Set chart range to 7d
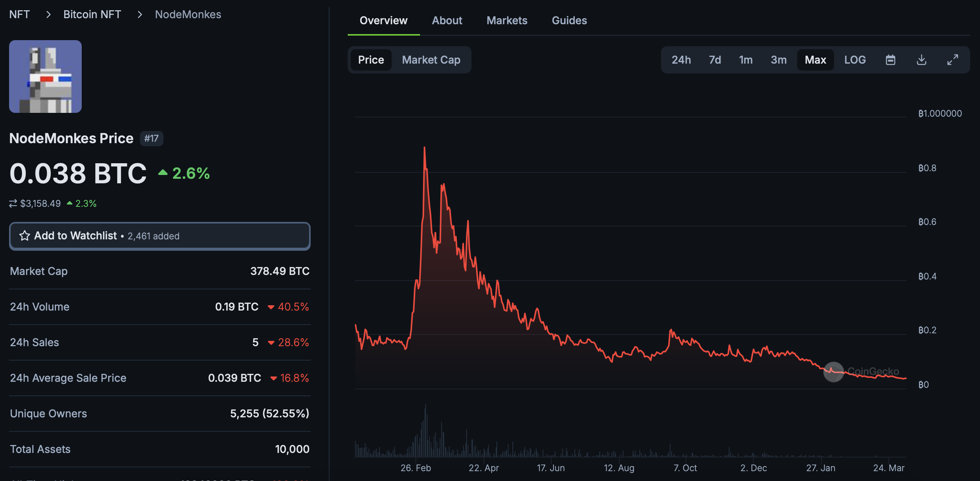The height and width of the screenshot is (481, 980). [715, 60]
